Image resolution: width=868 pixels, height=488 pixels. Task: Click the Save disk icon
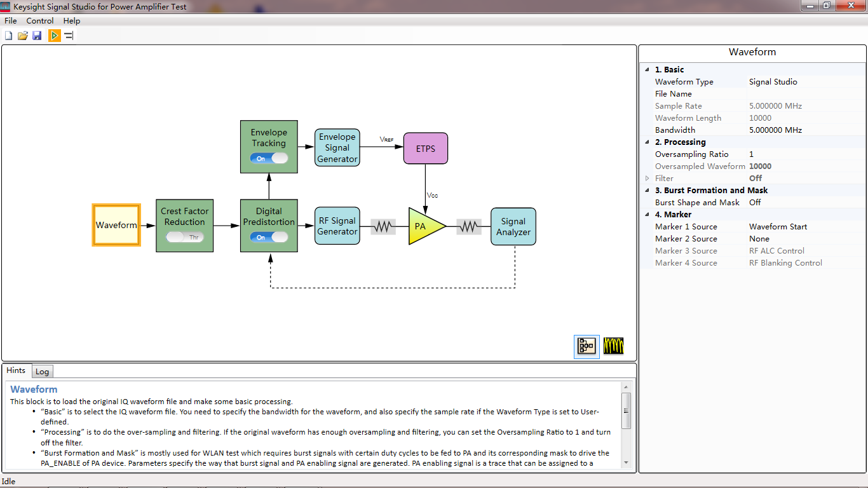coord(37,36)
